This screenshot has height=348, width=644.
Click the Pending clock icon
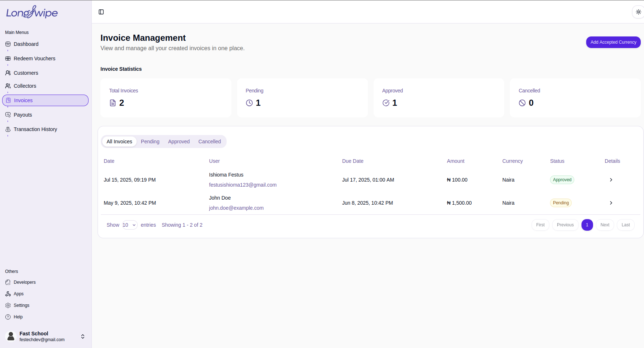point(249,103)
